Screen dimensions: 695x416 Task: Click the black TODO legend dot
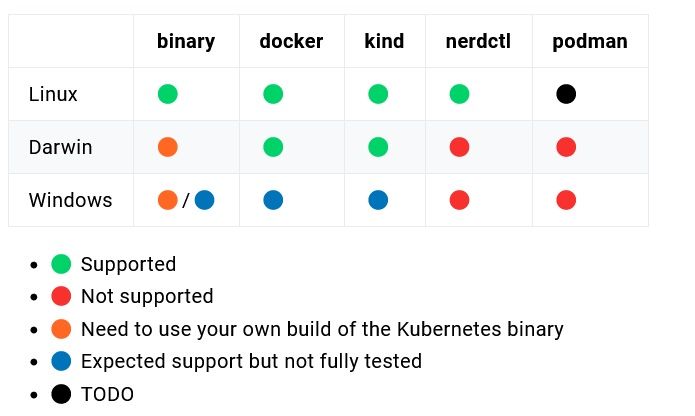[x=61, y=394]
